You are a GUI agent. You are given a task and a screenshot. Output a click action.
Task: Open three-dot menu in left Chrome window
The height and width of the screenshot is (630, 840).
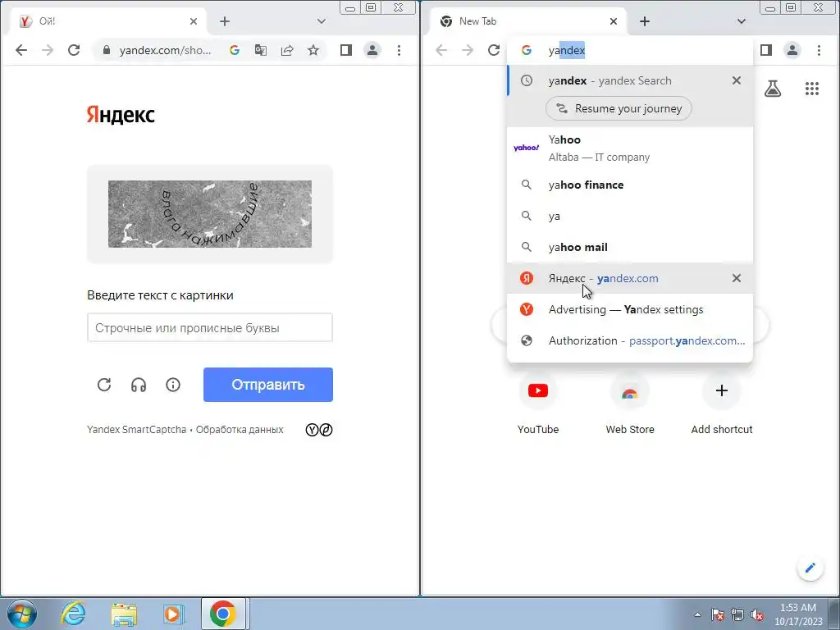(399, 50)
